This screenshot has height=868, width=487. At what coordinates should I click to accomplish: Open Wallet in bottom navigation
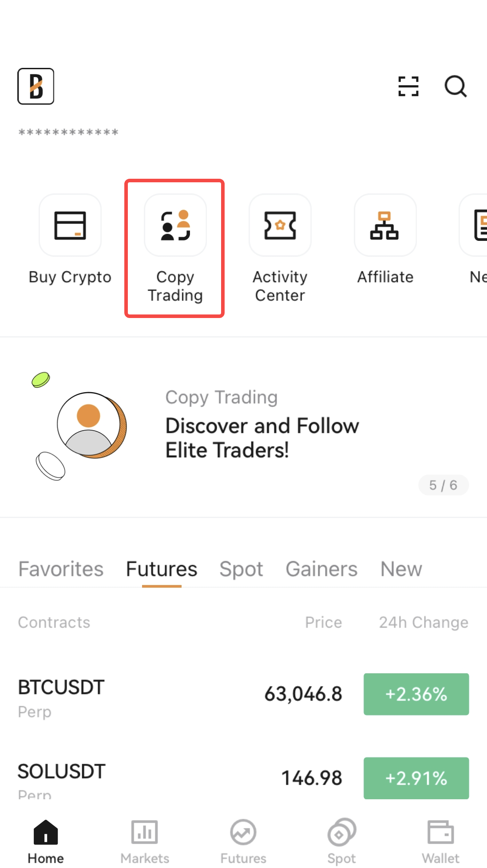[440, 841]
